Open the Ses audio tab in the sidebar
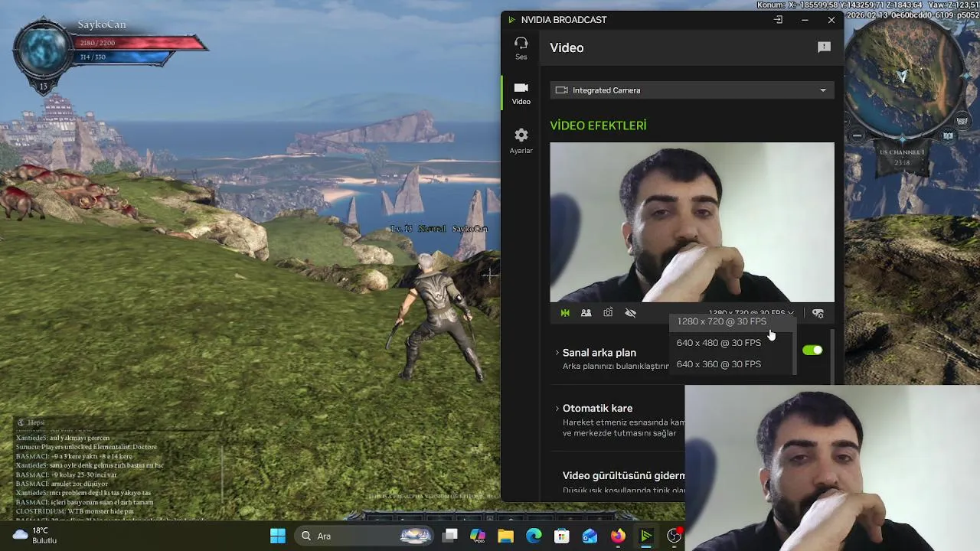This screenshot has width=980, height=551. point(521,48)
